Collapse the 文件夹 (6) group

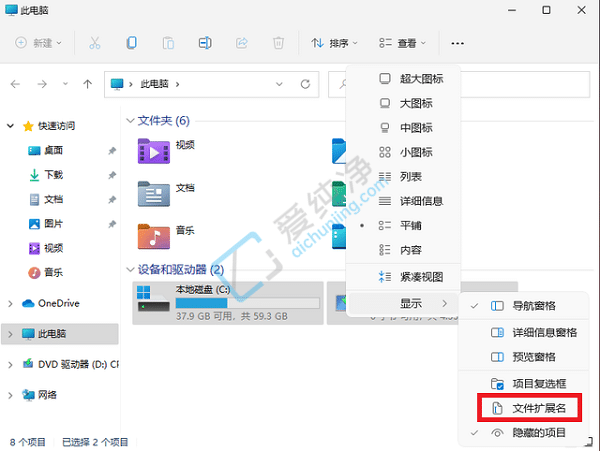(130, 120)
